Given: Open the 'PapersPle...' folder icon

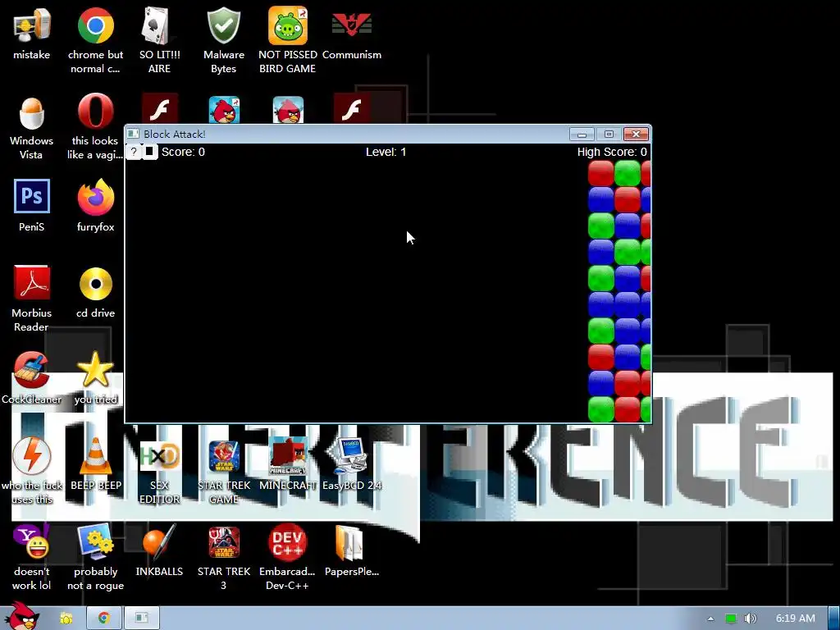Looking at the screenshot, I should [x=351, y=550].
